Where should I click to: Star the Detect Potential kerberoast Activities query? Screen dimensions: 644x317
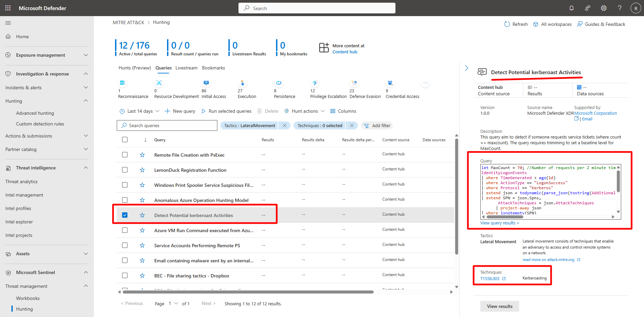coord(142,215)
